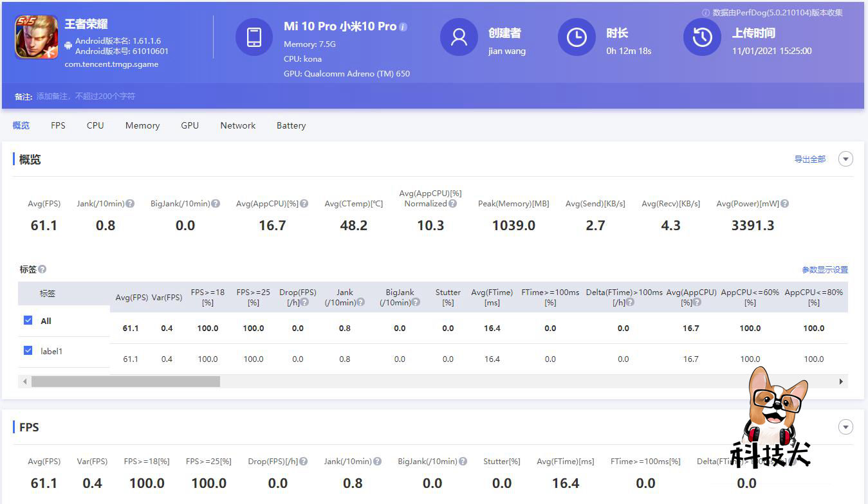This screenshot has height=504, width=868.
Task: Click the 上传时间 history icon
Action: pyautogui.click(x=702, y=37)
